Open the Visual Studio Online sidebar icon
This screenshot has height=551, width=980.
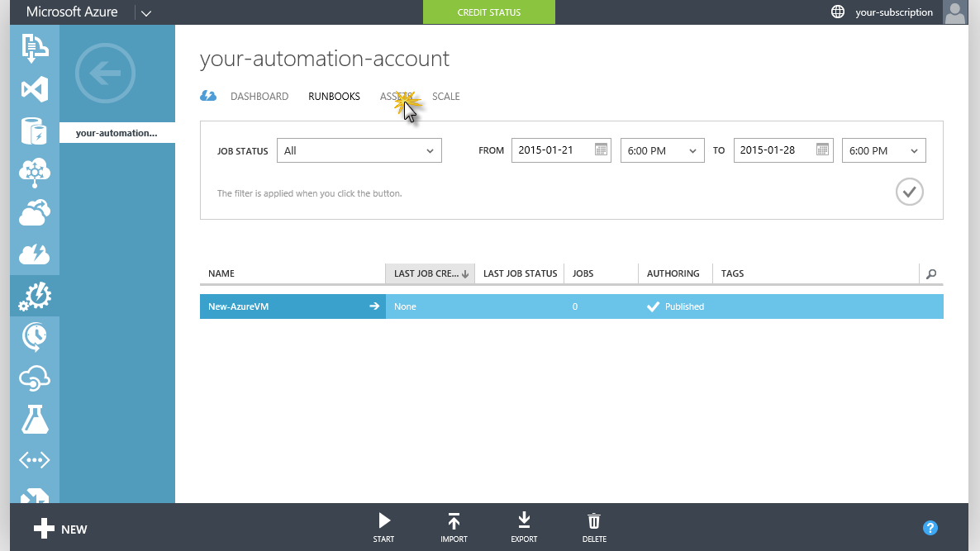coord(35,89)
